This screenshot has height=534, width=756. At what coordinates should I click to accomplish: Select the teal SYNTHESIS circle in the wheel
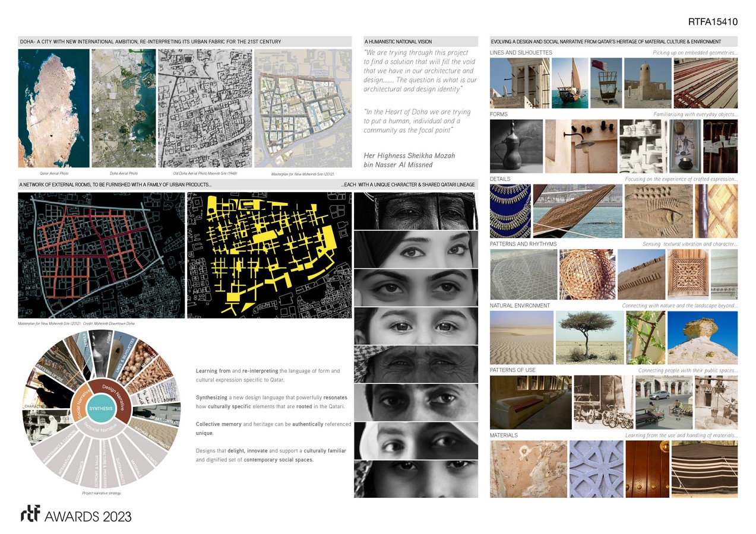100,409
